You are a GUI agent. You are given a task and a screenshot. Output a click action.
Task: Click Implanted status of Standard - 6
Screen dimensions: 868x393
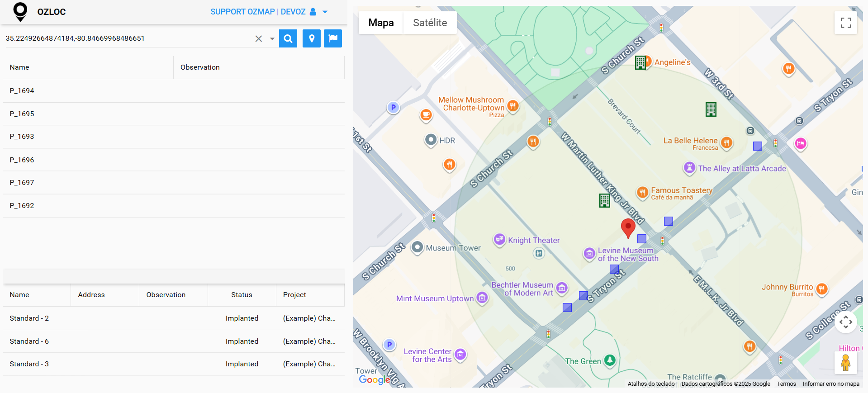[242, 341]
